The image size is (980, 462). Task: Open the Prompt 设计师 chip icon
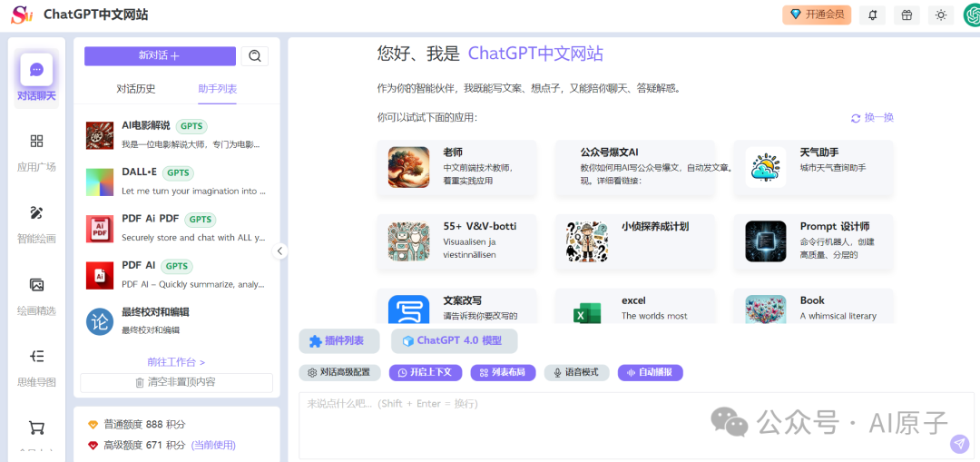point(766,241)
